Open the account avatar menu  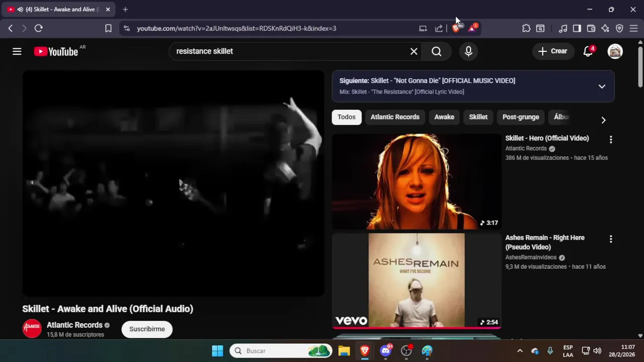pos(615,51)
